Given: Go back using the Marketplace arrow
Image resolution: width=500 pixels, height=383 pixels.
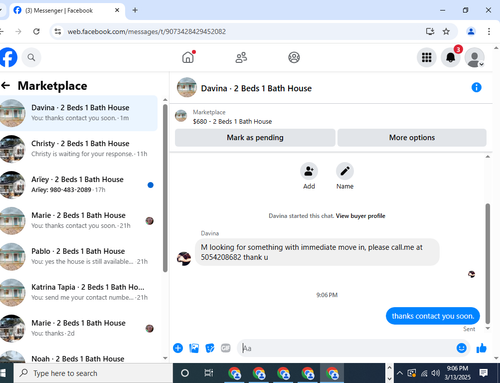Looking at the screenshot, I should [x=6, y=86].
